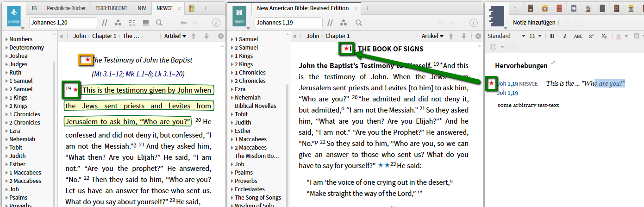Collapse the NABRE contents sidebar
This screenshot has height=207, width=644.
[295, 36]
